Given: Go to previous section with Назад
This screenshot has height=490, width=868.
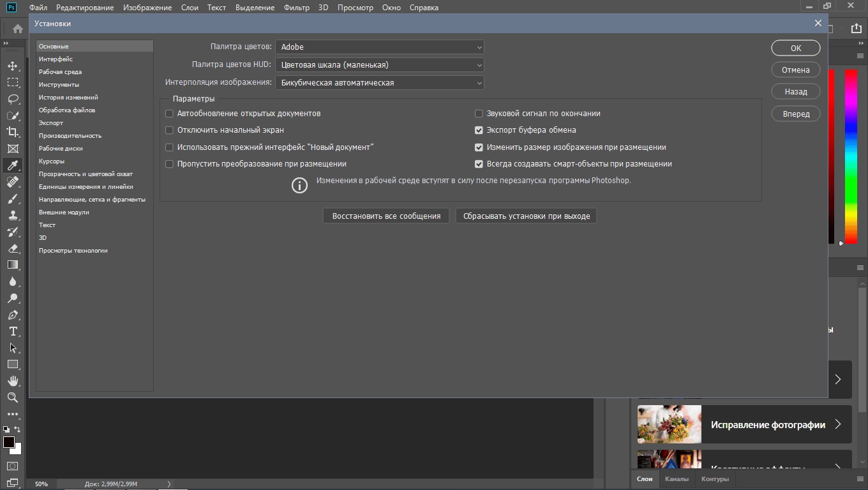Looking at the screenshot, I should pyautogui.click(x=796, y=92).
